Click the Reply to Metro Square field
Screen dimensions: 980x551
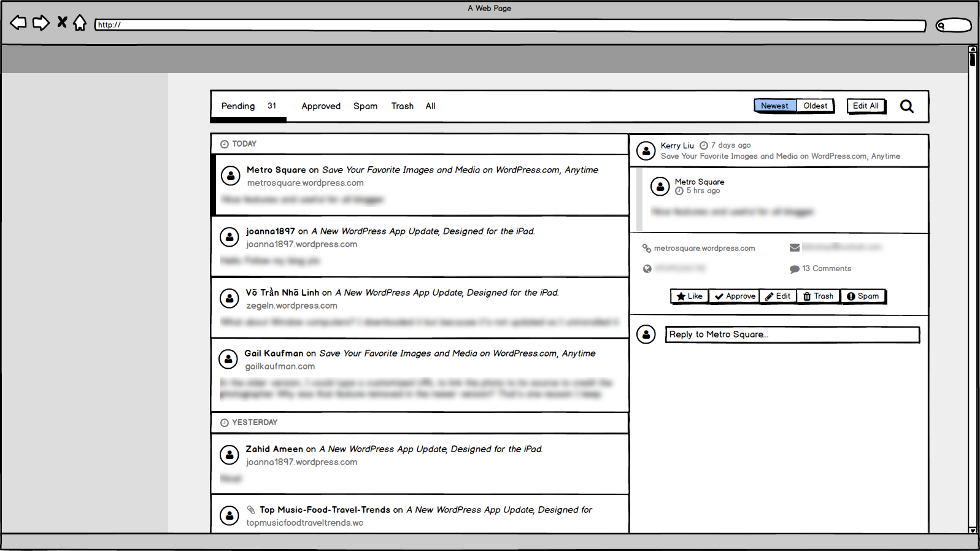(x=792, y=334)
